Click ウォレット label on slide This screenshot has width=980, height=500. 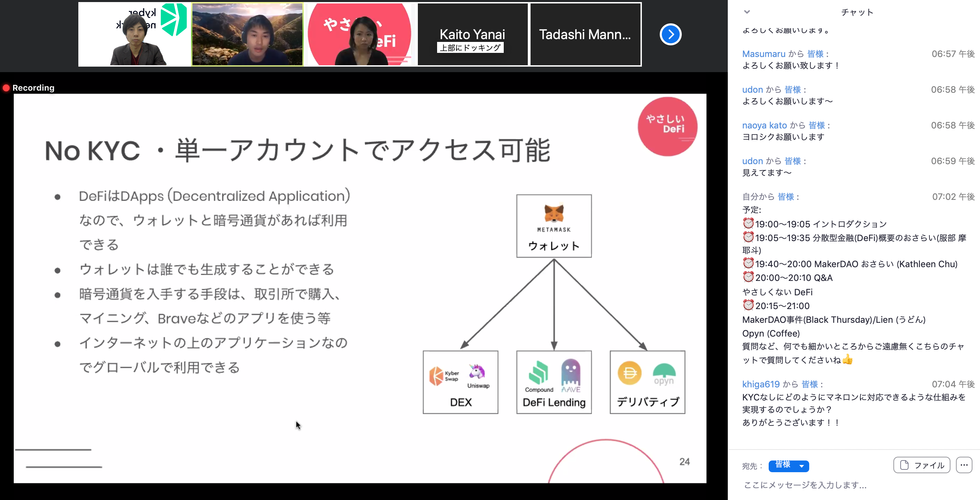click(554, 246)
